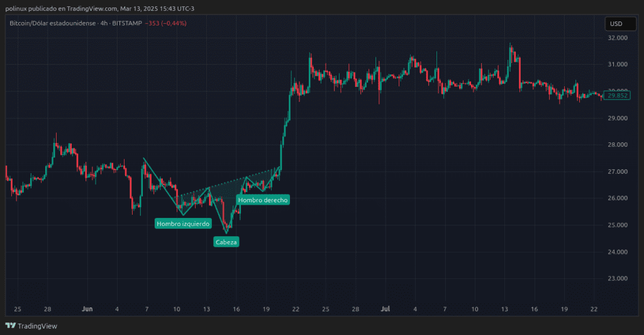Screen dimensions: 644x335
Task: Click the Bitcoin/Dólar estadounidense symbol title
Action: tap(53, 23)
